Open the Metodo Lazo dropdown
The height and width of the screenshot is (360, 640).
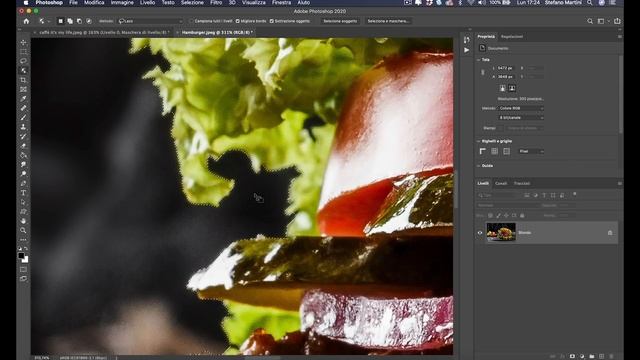[151, 21]
